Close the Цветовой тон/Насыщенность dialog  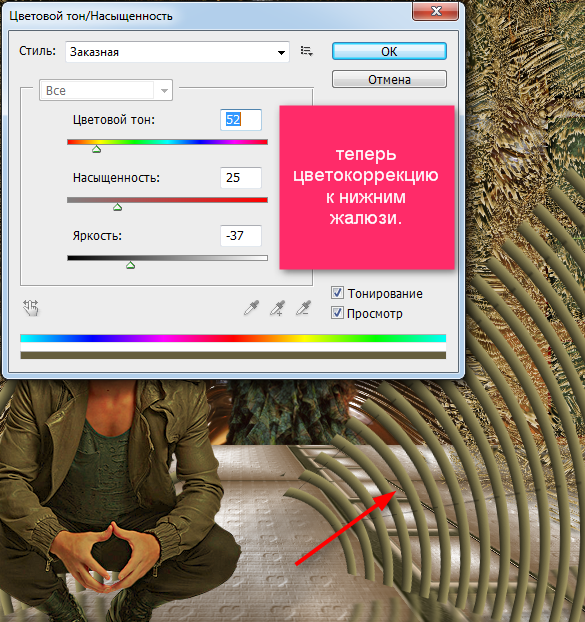[435, 11]
